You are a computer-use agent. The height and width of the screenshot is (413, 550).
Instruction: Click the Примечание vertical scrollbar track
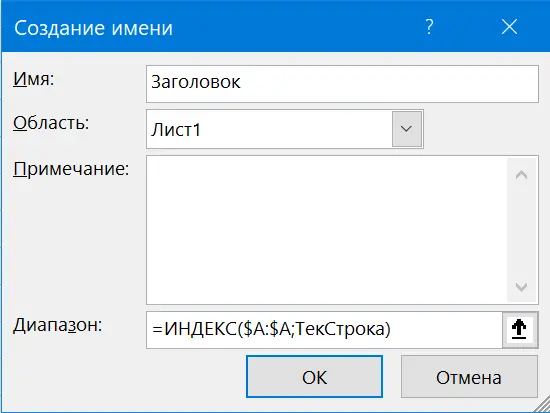coord(522,231)
